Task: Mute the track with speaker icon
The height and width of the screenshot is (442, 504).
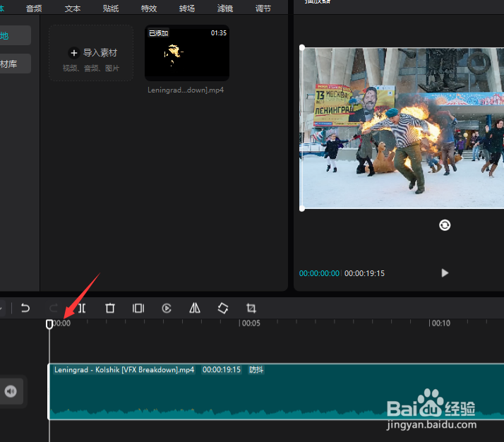Action: [11, 391]
